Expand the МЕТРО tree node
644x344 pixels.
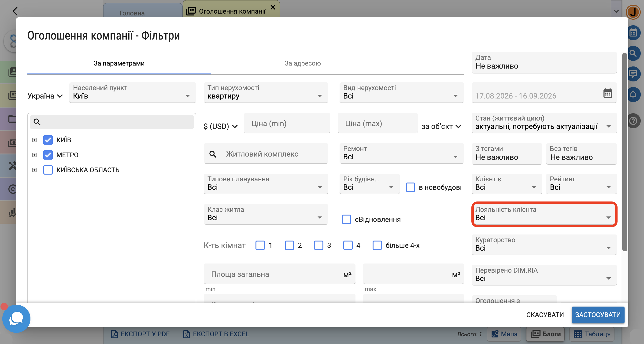click(34, 155)
